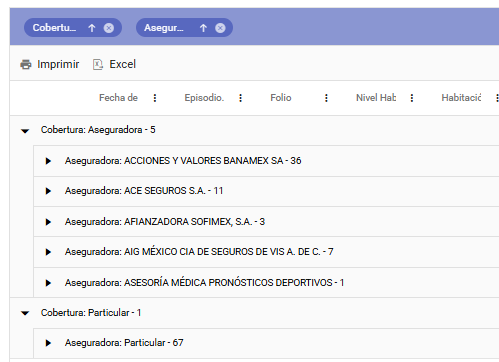
Task: Sort by Nivel Hab column header
Action: tap(376, 98)
